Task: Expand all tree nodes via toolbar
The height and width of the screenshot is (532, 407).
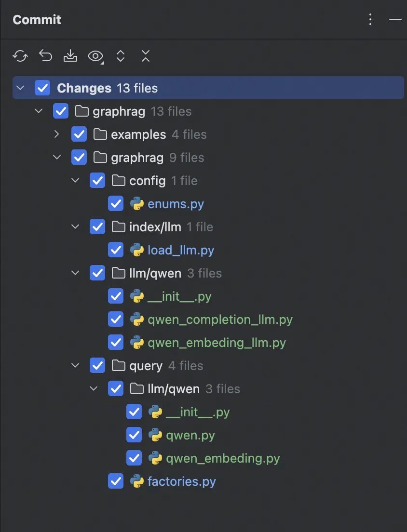Action: coord(121,56)
